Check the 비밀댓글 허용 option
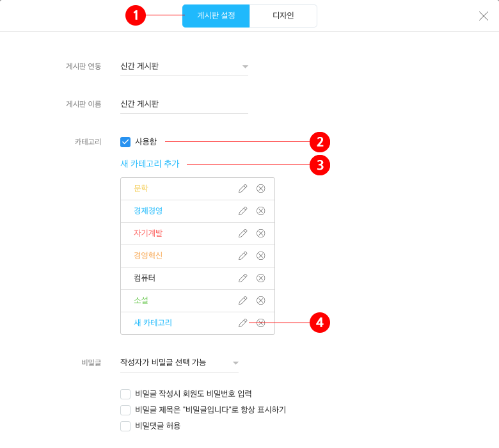The image size is (499, 448). (x=125, y=426)
